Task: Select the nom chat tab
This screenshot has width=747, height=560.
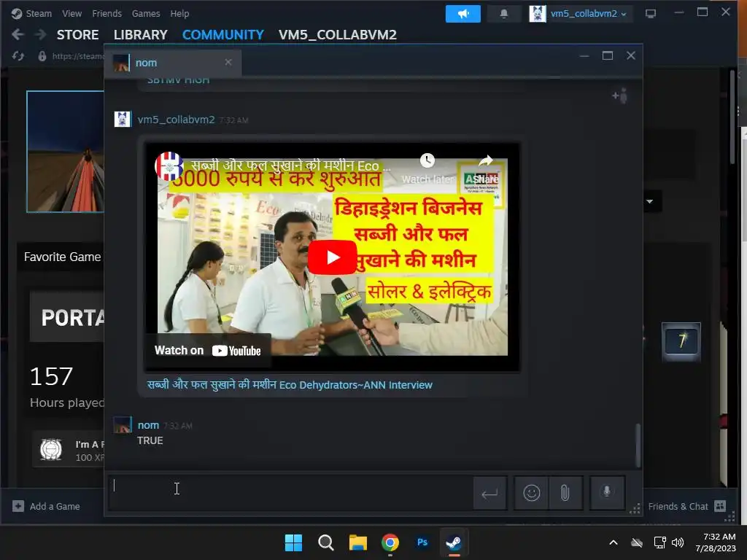Action: coord(172,63)
